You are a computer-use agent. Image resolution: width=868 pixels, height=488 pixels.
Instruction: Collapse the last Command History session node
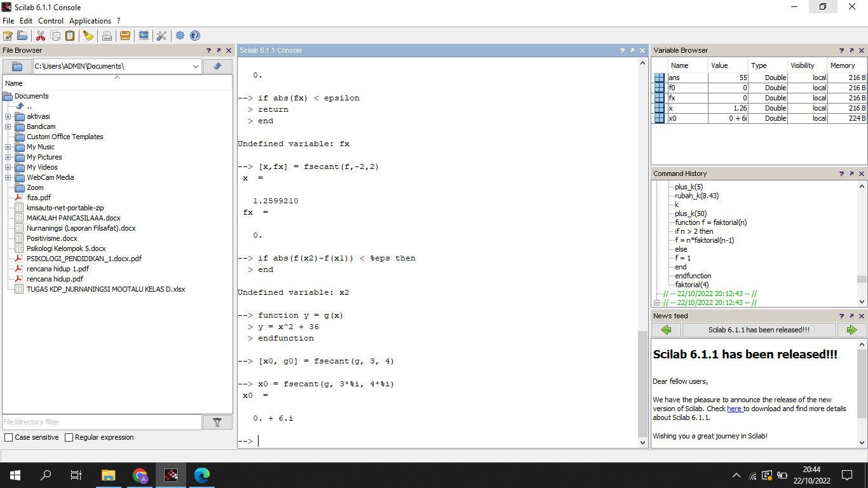coord(658,302)
